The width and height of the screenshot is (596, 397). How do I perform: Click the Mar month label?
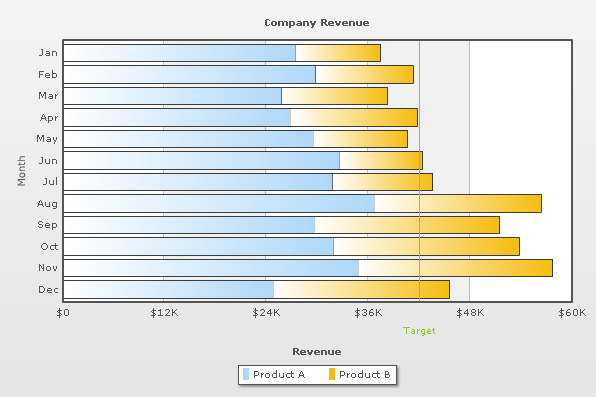click(x=48, y=96)
